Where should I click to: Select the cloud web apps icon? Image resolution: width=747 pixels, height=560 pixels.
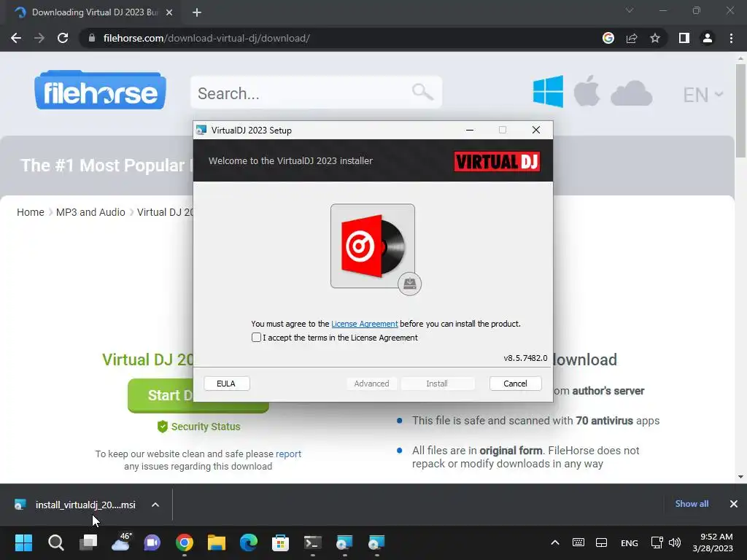pos(631,93)
